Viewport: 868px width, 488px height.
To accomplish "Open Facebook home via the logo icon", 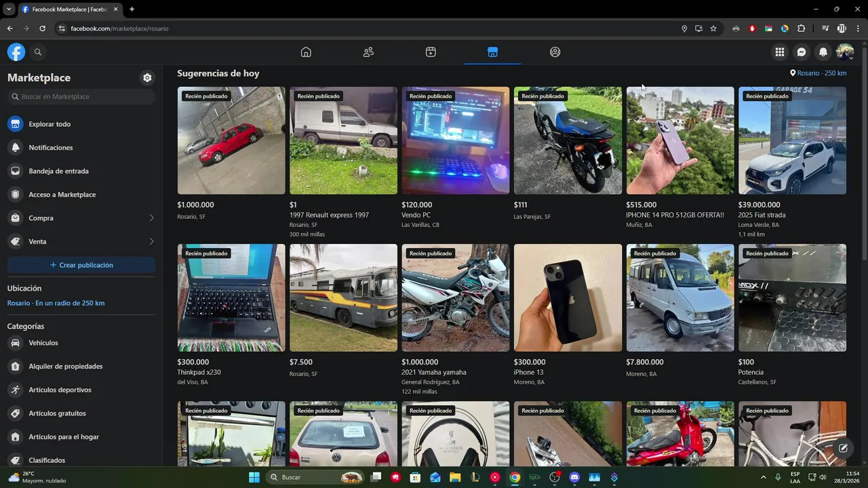I will pos(16,52).
